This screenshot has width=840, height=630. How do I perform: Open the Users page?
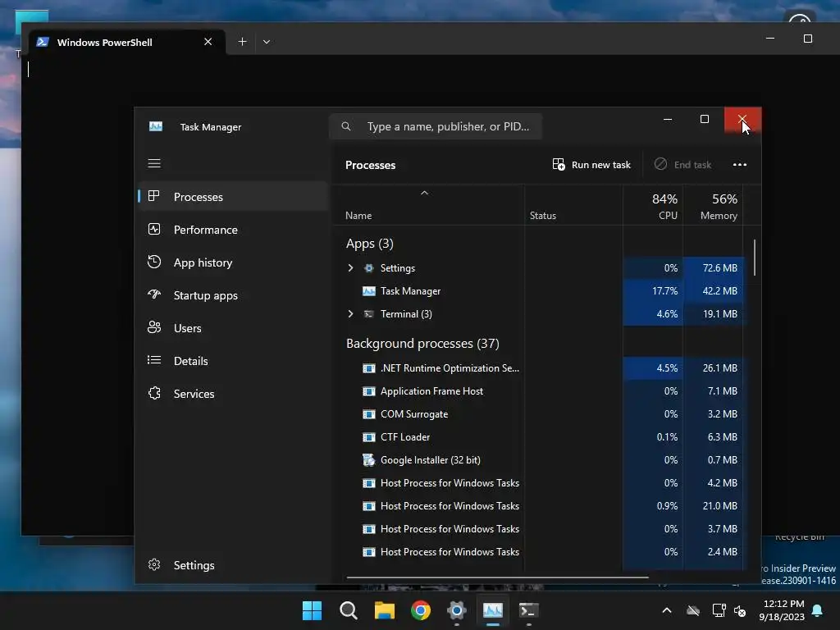(x=233, y=328)
